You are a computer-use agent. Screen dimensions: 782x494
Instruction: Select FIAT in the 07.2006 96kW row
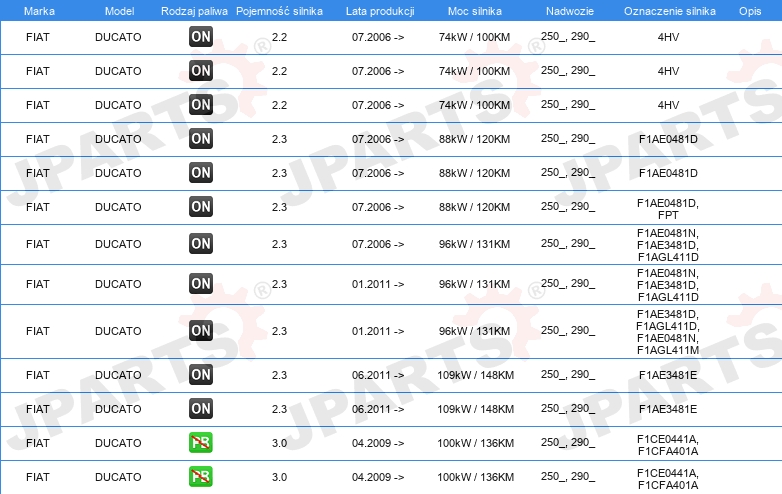click(x=38, y=244)
